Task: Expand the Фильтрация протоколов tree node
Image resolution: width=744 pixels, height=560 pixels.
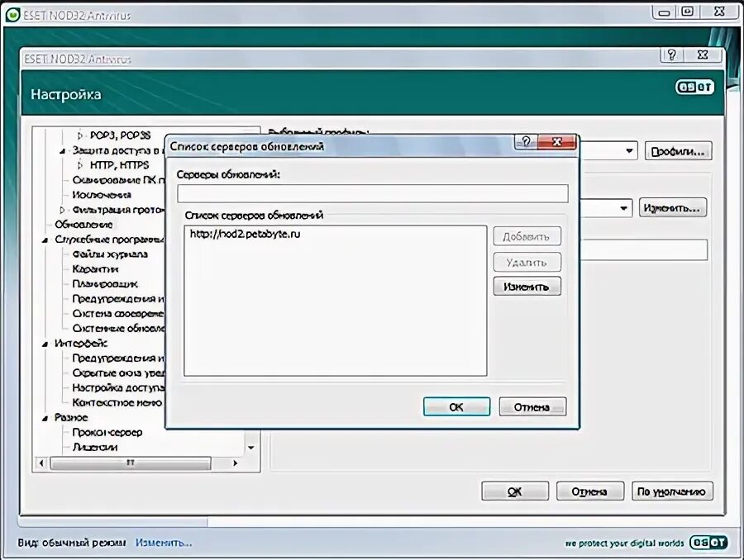Action: 62,210
